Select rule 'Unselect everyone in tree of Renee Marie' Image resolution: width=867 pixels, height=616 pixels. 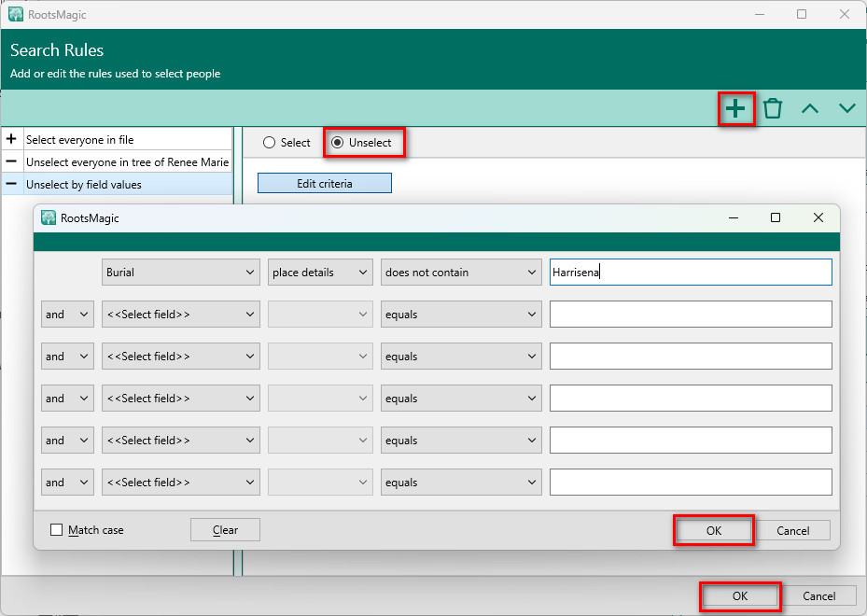coord(117,162)
